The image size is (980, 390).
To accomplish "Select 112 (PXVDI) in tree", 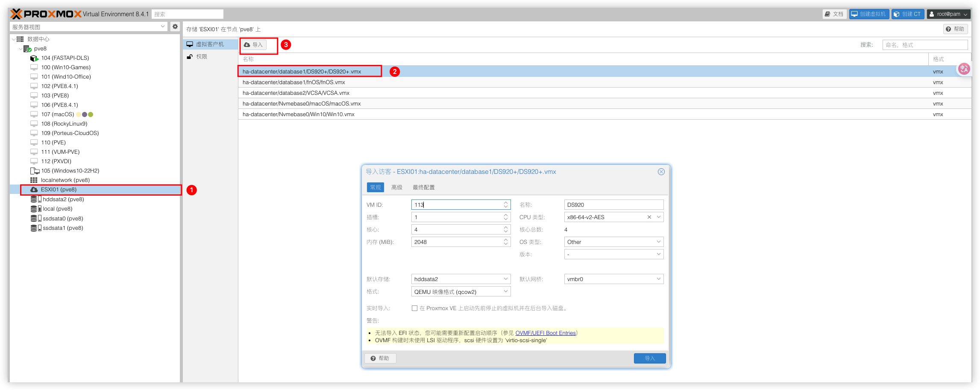I will (x=56, y=161).
